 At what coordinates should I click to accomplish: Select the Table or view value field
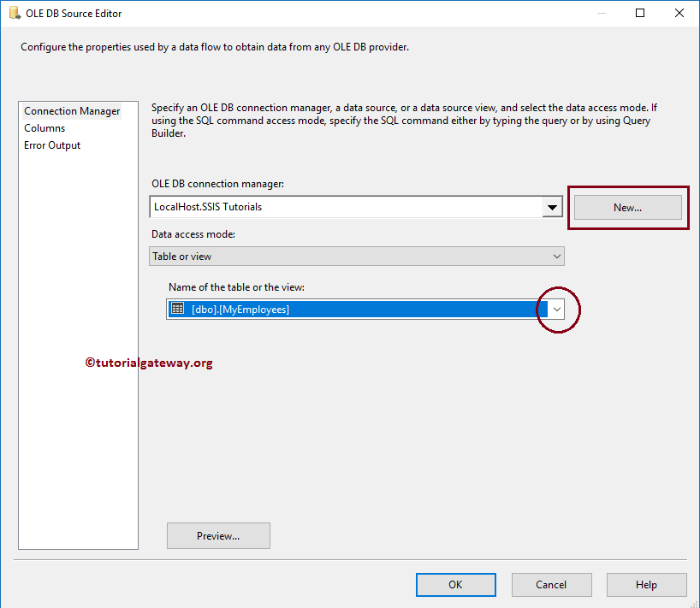tap(342, 256)
